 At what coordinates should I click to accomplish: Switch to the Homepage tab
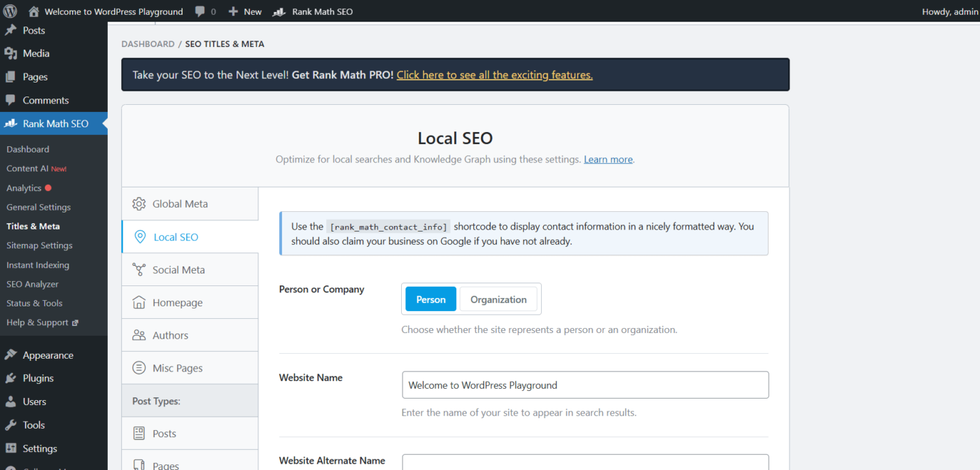pos(190,303)
